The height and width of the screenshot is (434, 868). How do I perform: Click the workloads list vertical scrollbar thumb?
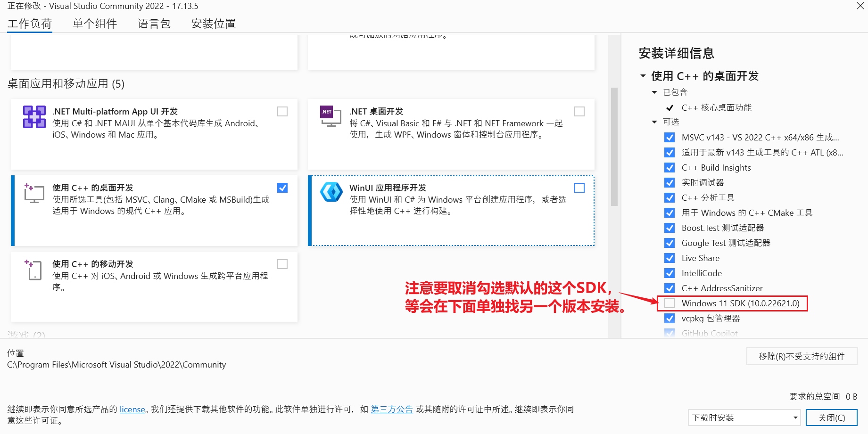click(x=614, y=147)
